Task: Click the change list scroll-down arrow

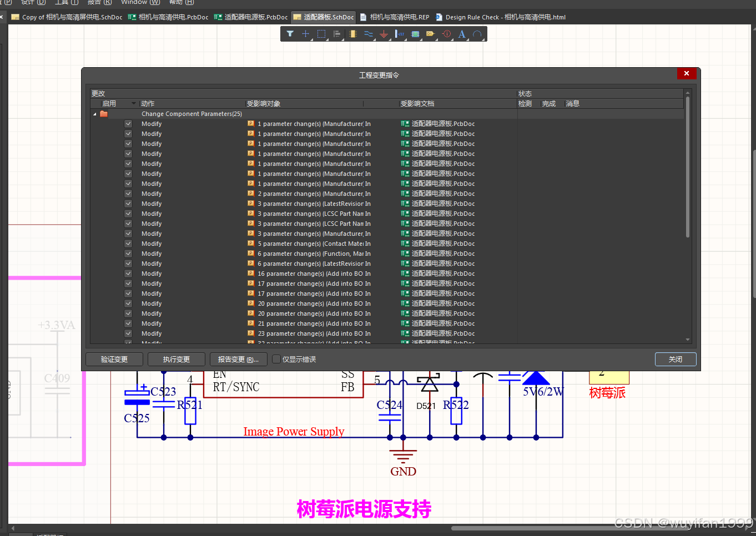Action: 688,340
